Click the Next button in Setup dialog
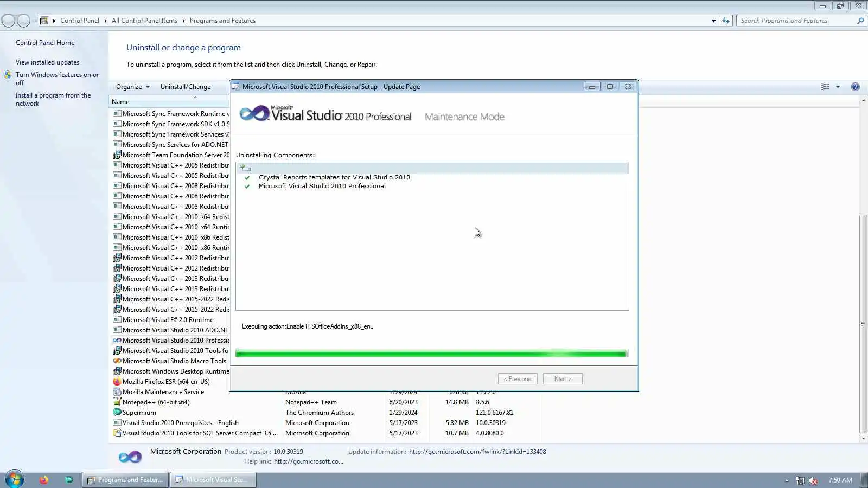Viewport: 868px width, 488px height. (x=563, y=379)
